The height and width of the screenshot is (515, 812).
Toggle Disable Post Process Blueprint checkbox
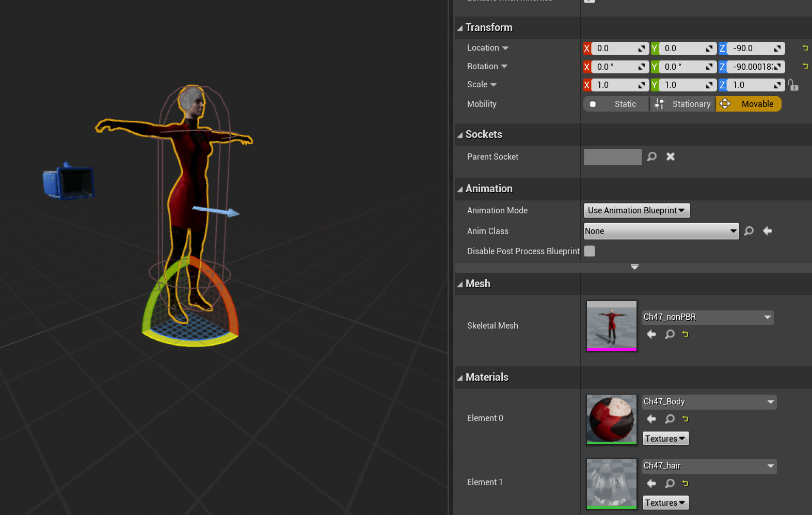click(x=590, y=251)
